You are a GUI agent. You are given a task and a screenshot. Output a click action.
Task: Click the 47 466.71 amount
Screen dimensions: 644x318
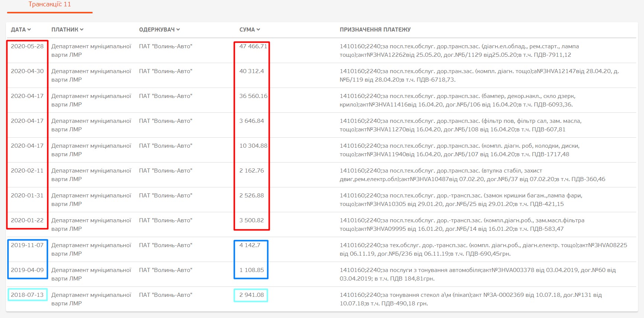click(253, 46)
